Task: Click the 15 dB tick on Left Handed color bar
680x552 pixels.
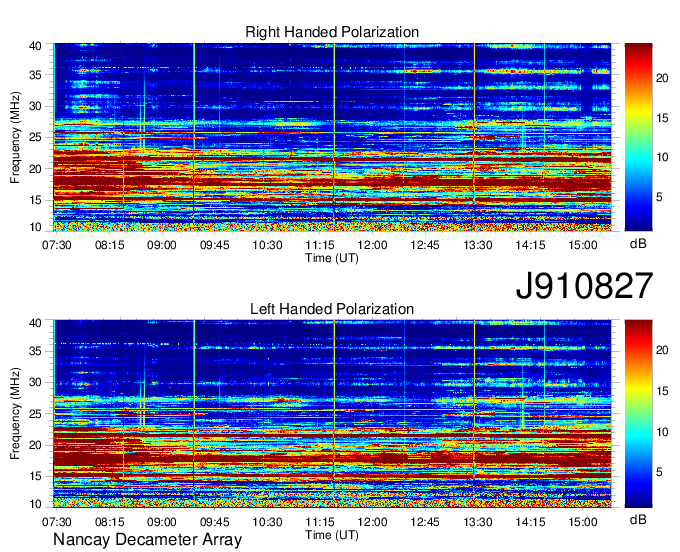Action: [662, 391]
